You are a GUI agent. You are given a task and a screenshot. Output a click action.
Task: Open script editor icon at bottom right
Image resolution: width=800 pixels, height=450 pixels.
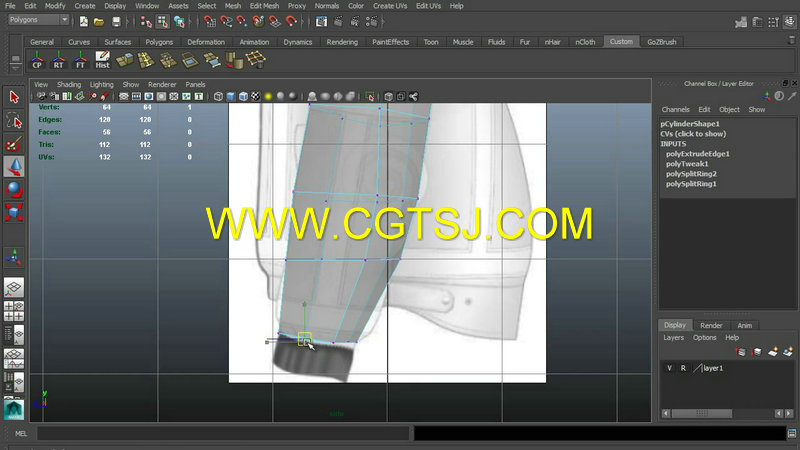click(792, 434)
